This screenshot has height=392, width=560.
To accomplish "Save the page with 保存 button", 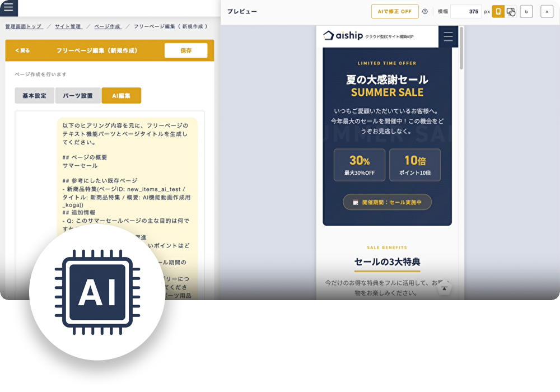I will coord(186,51).
